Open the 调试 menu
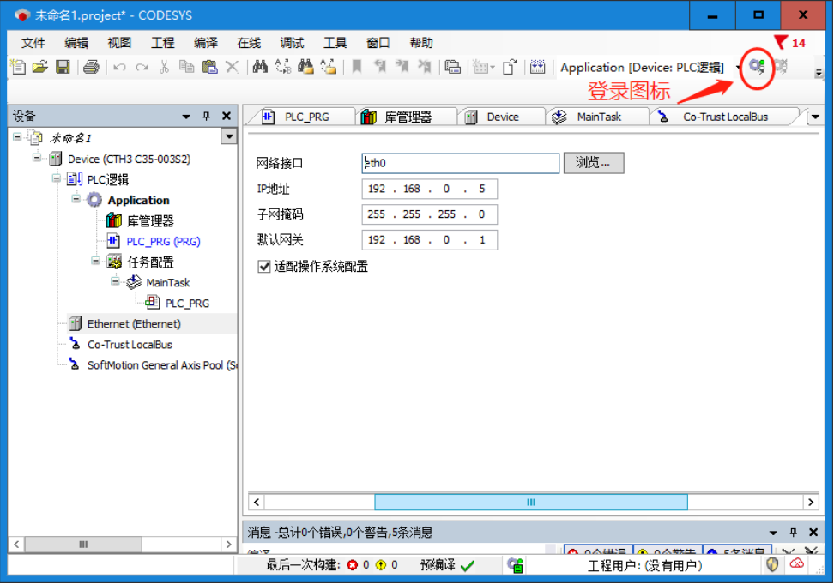834x584 pixels. pyautogui.click(x=292, y=43)
